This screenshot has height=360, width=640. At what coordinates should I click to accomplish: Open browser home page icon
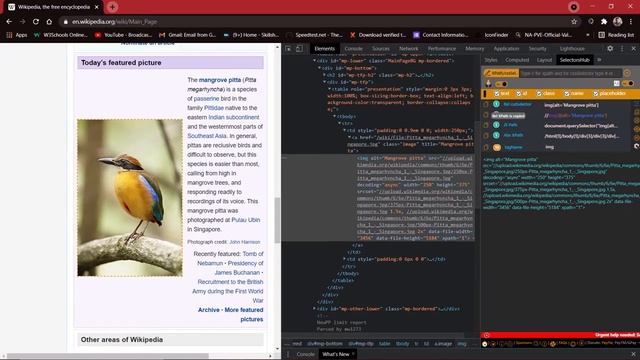(49, 22)
